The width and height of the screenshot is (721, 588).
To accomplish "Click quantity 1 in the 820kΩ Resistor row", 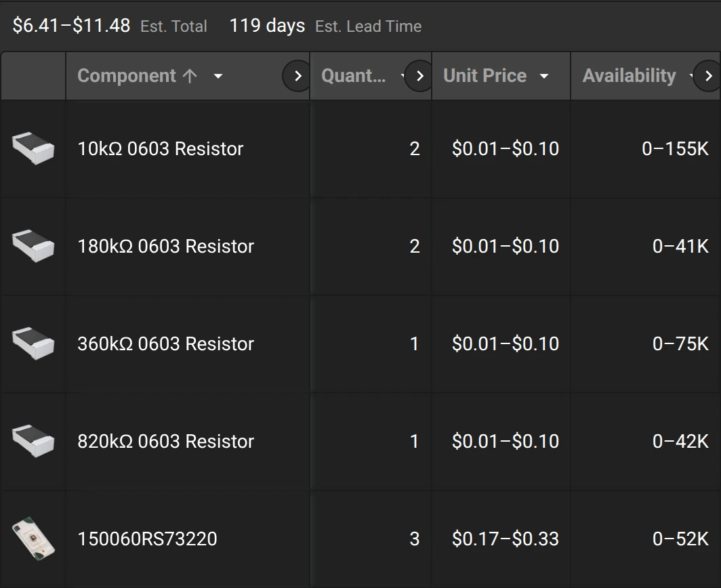I will pyautogui.click(x=414, y=442).
